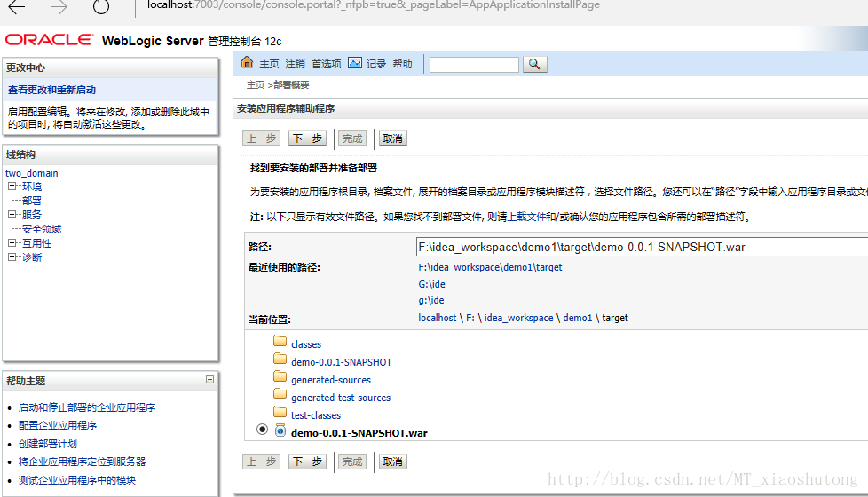The image size is (868, 497).
Task: Click the generated-sources folder icon
Action: (280, 377)
